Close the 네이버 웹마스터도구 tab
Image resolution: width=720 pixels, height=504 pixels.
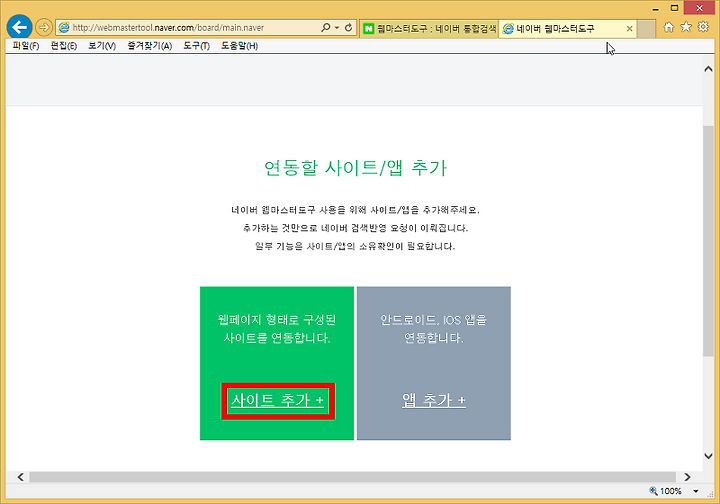[x=630, y=28]
